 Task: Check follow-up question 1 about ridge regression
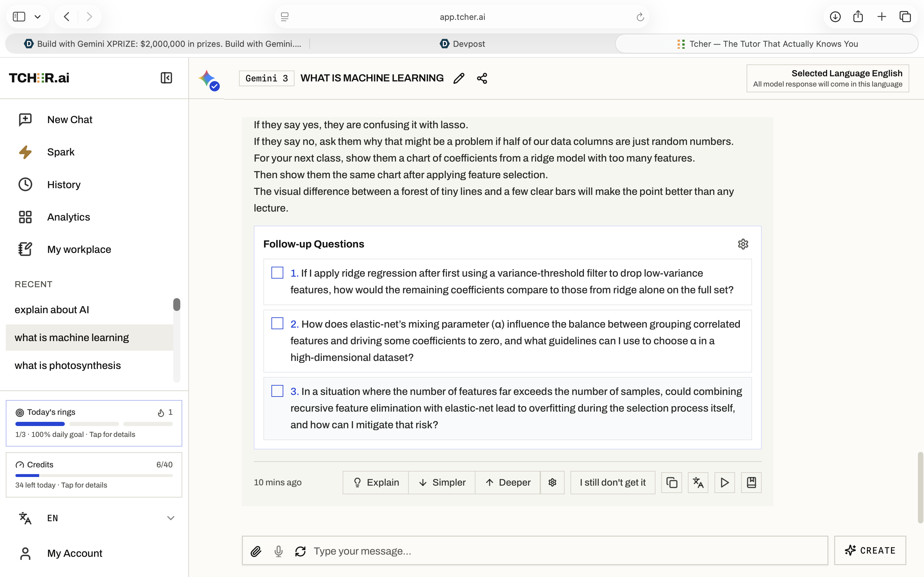(x=277, y=272)
